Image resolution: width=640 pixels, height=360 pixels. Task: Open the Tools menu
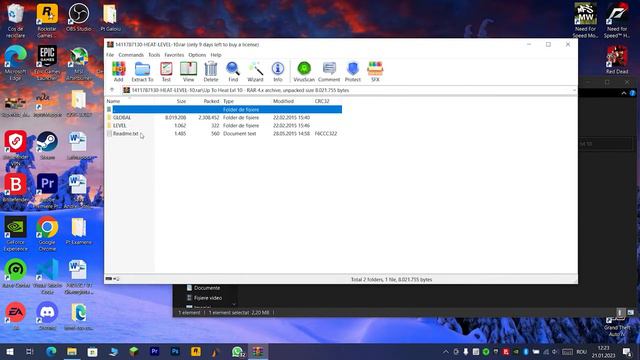(154, 55)
